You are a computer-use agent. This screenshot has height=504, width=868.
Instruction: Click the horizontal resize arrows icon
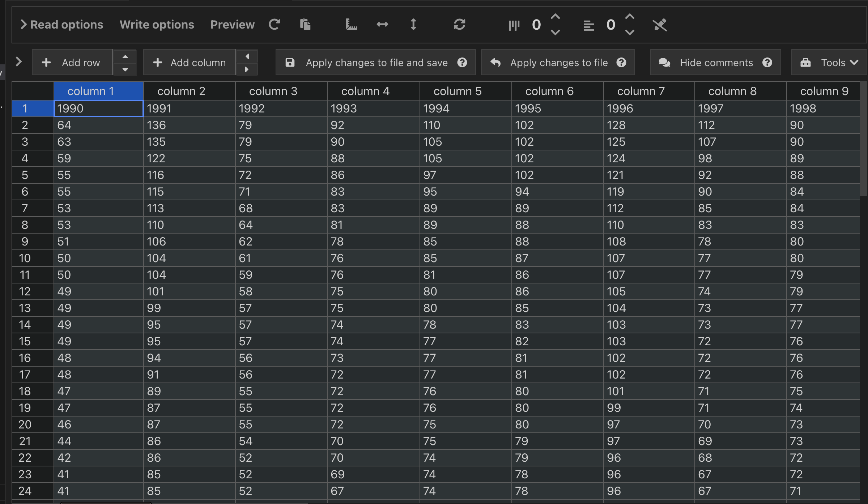coord(382,25)
